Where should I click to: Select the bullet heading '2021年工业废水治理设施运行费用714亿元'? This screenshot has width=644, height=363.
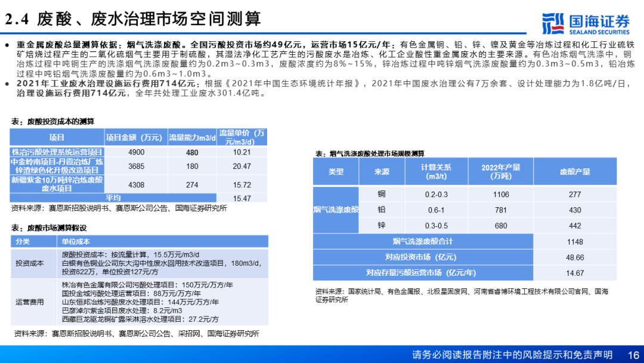coord(106,84)
